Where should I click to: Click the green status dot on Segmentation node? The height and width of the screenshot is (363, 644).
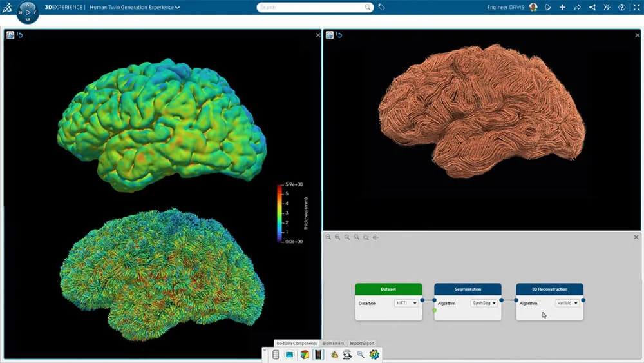(x=435, y=310)
